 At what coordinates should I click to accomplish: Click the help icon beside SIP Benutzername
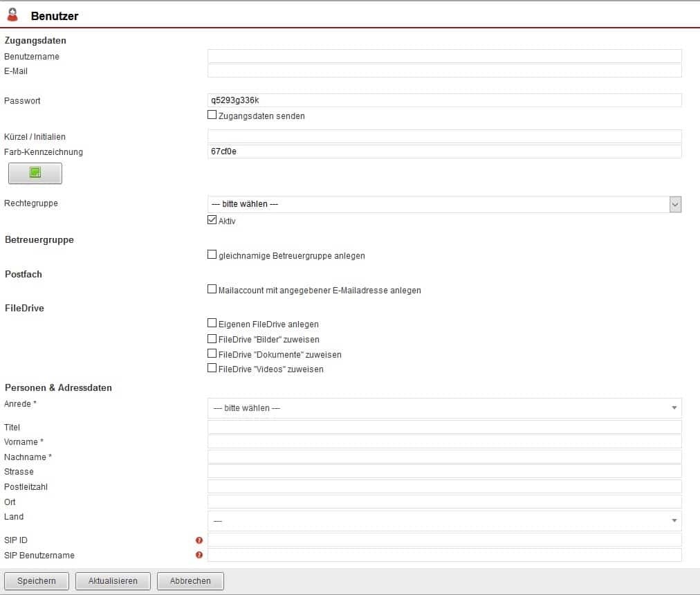pyautogui.click(x=199, y=555)
